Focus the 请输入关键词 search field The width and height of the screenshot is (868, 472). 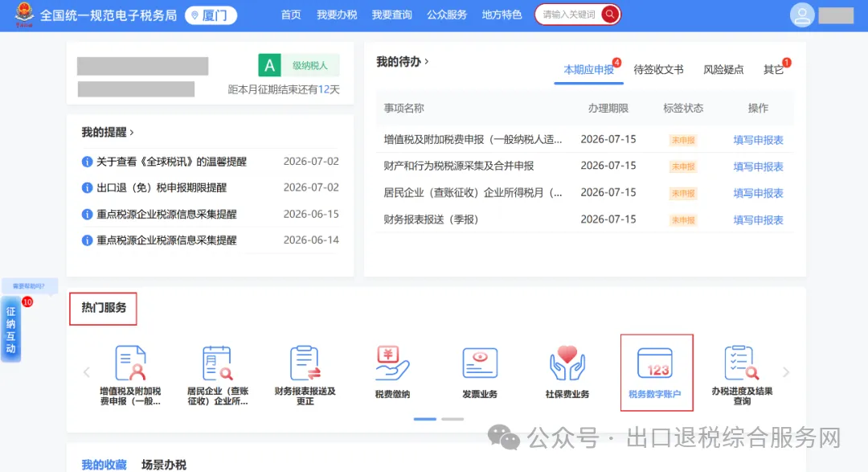pos(569,14)
